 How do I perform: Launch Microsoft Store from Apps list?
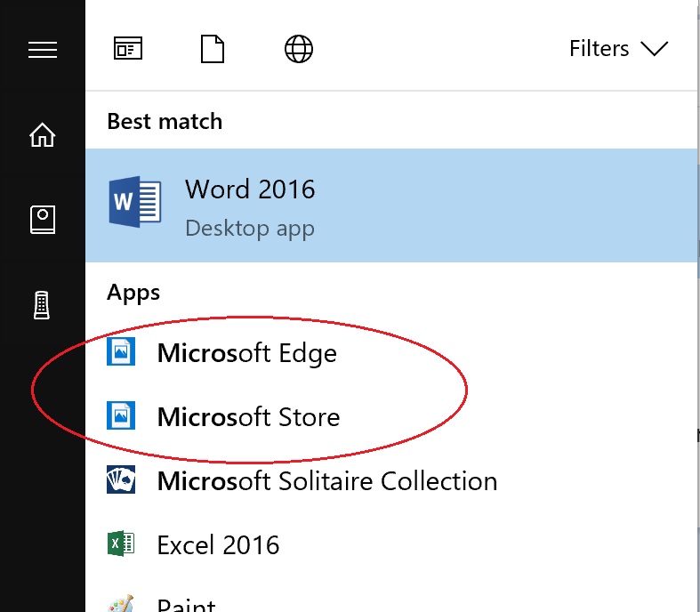coord(249,417)
